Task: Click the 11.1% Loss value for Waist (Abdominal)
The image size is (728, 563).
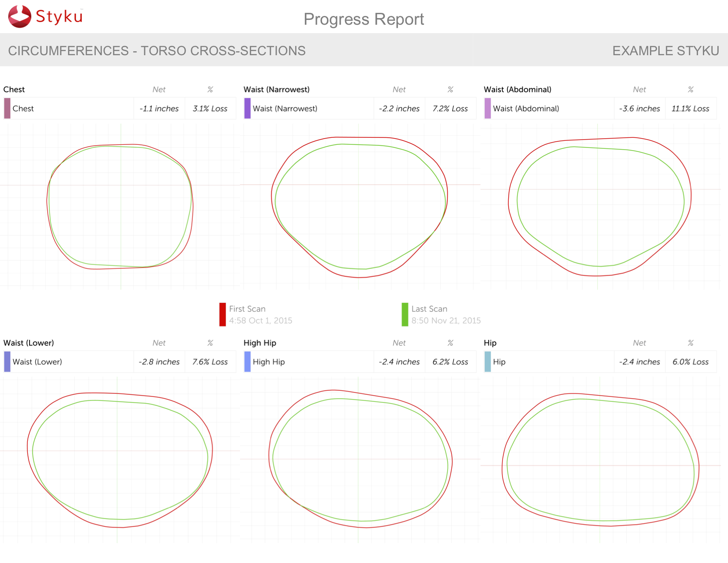Action: pos(690,109)
